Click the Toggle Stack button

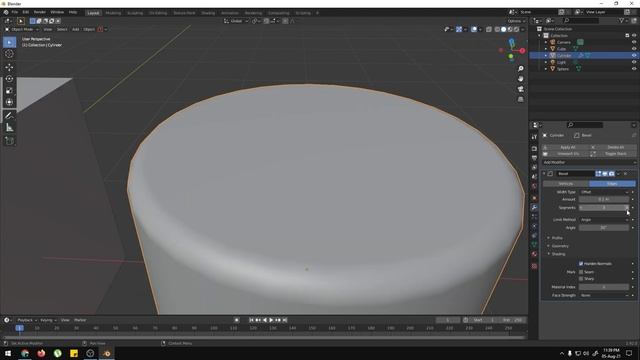pyautogui.click(x=616, y=153)
